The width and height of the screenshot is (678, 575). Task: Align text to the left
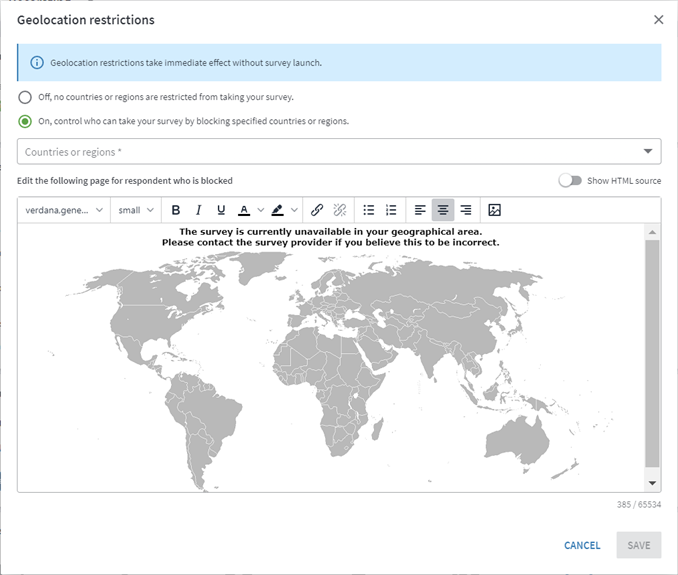click(420, 210)
